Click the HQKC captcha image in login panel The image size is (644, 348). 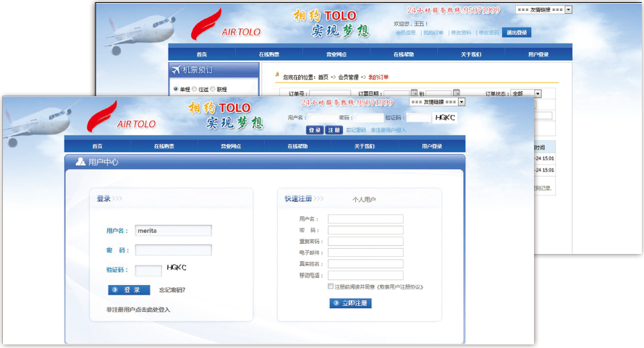[177, 268]
